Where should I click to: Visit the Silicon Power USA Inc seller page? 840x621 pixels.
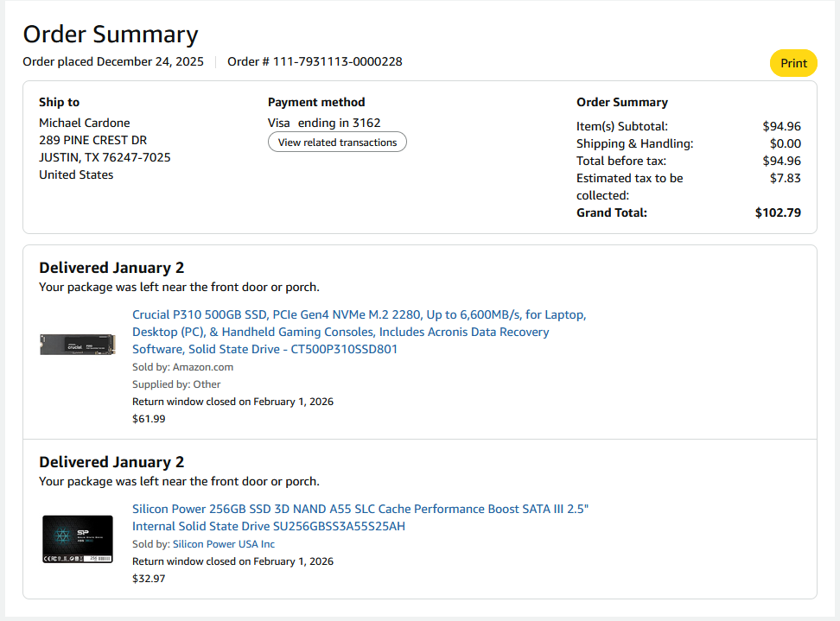223,544
